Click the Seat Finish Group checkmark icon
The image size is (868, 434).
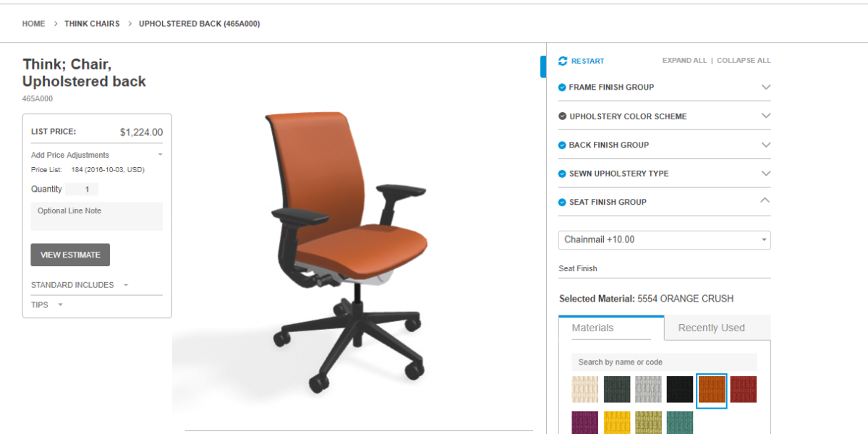562,202
